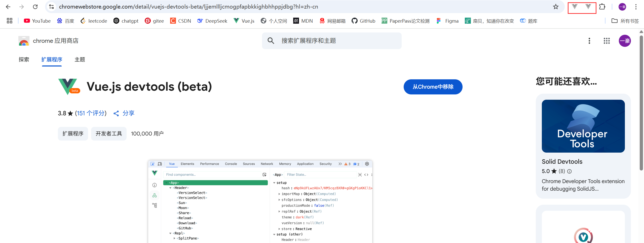
Task: Open the leetcode bookmark
Action: [x=94, y=21]
